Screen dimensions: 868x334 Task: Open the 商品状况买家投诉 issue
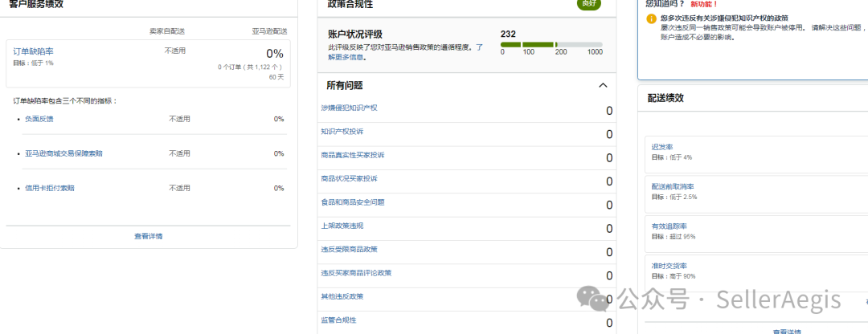(349, 178)
